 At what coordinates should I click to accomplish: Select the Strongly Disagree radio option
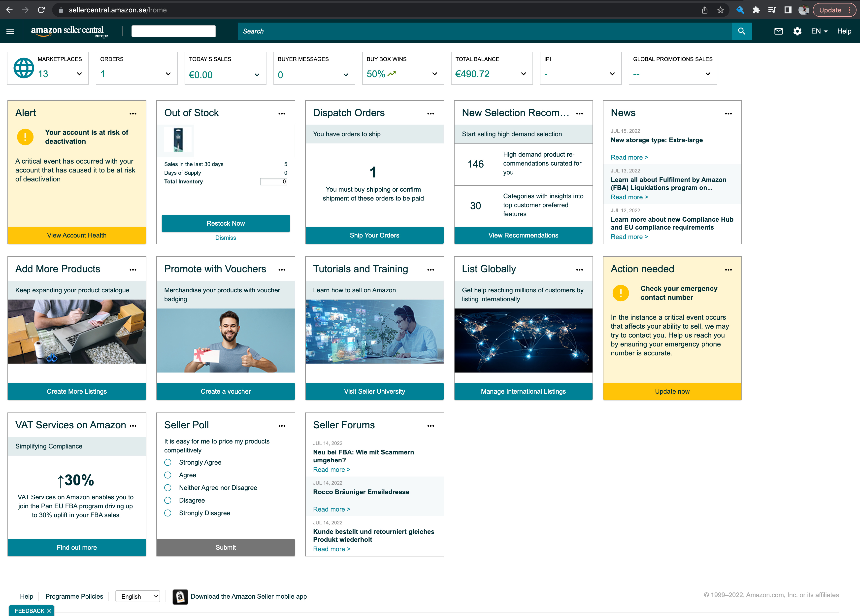tap(167, 513)
